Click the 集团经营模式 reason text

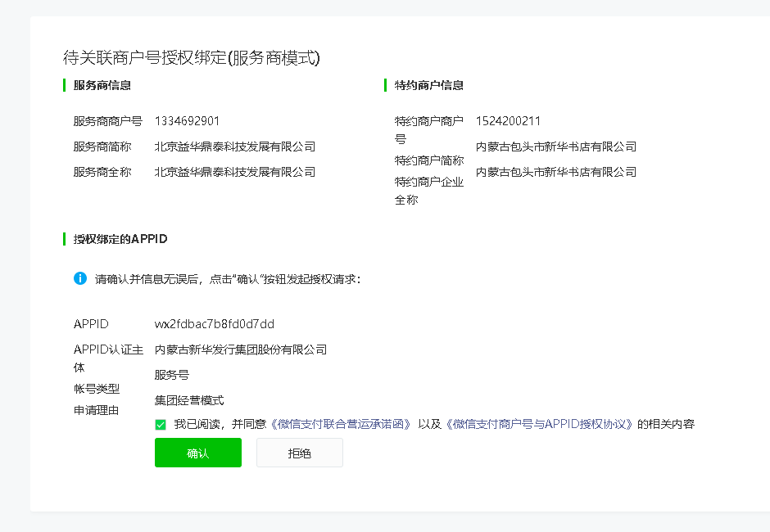click(x=189, y=400)
